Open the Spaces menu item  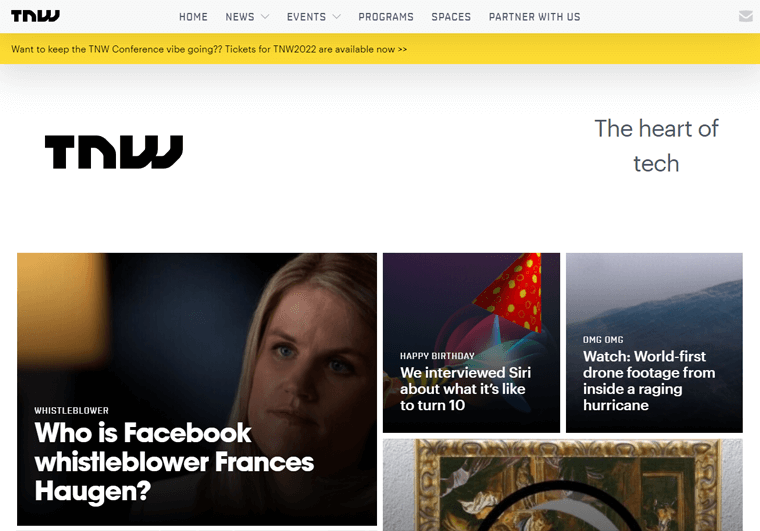451,17
